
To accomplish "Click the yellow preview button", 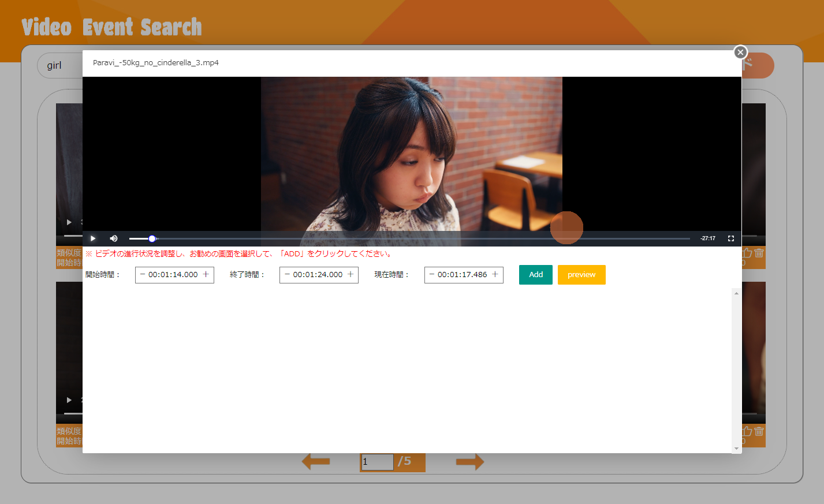I will (581, 275).
